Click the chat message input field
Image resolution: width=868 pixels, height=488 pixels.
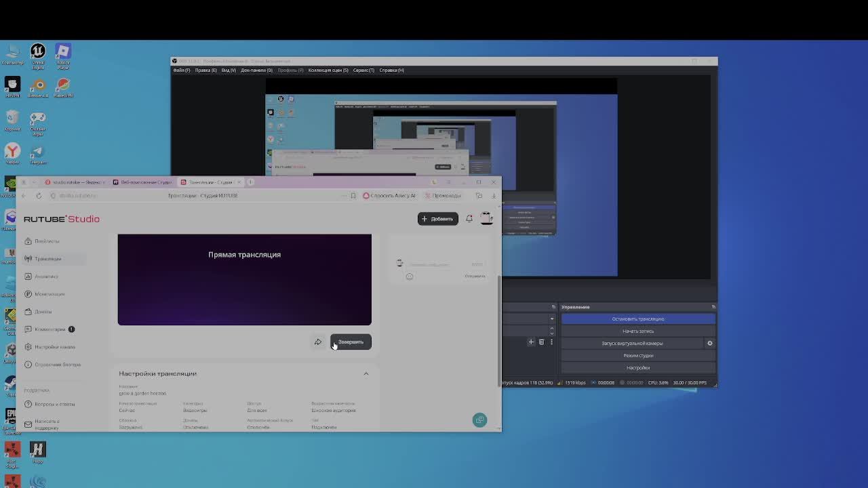(444, 264)
